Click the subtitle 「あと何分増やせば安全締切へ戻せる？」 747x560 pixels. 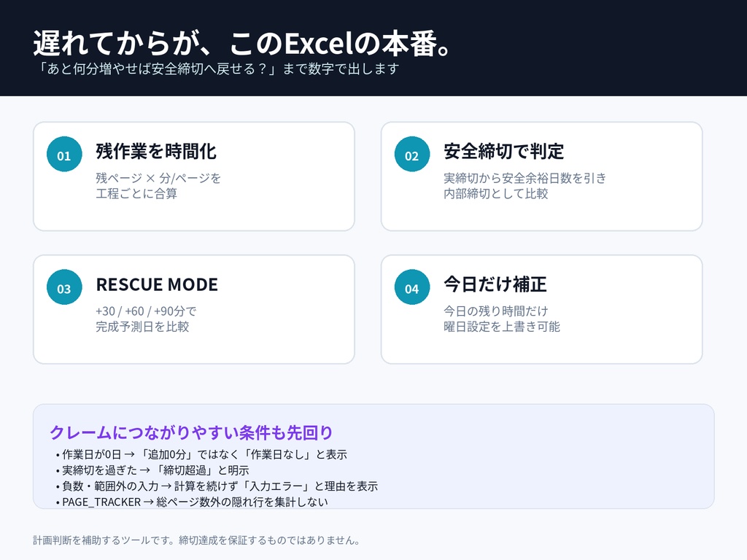click(158, 69)
